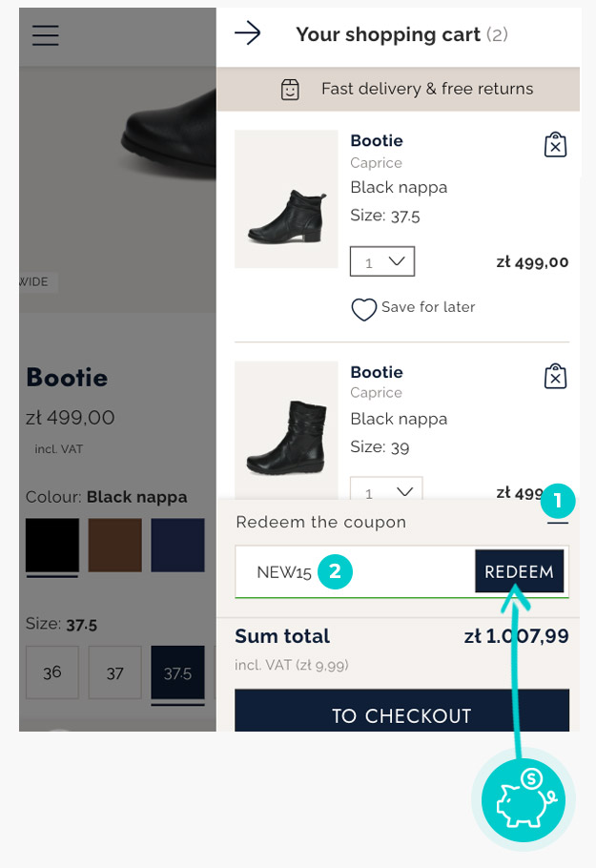This screenshot has height=868, width=596.
Task: Select size 37.5 option
Action: 177,672
